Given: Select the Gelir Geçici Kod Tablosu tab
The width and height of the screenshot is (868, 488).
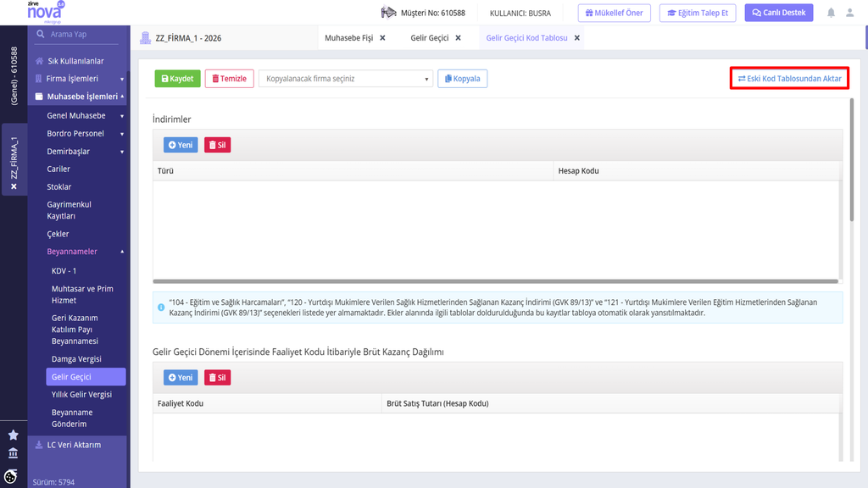Looking at the screenshot, I should point(526,38).
